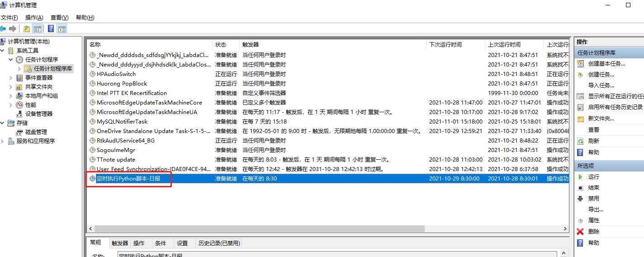Open 属性 of the selected task
Image resolution: width=644 pixels, height=257 pixels.
(x=593, y=220)
